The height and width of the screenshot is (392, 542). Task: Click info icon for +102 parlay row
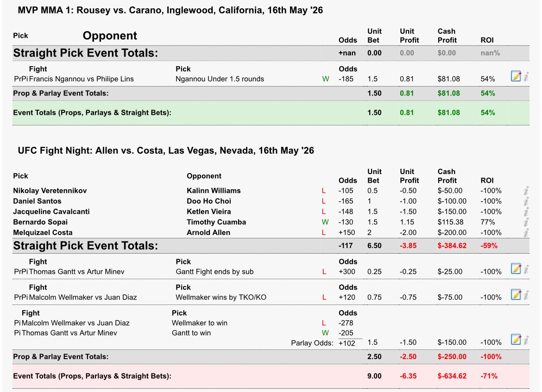tap(526, 340)
